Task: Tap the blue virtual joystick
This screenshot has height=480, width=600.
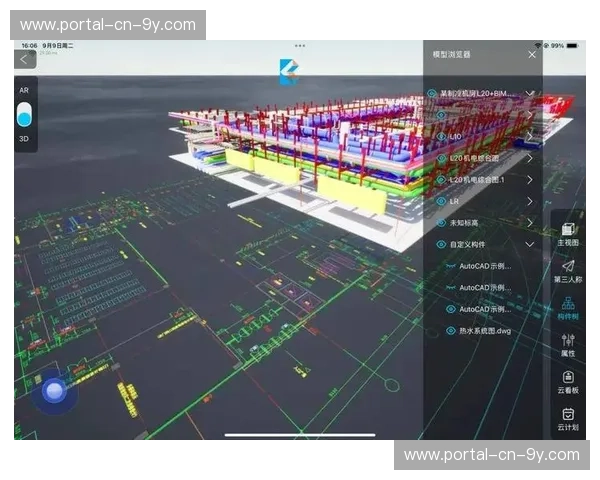Action: point(55,390)
